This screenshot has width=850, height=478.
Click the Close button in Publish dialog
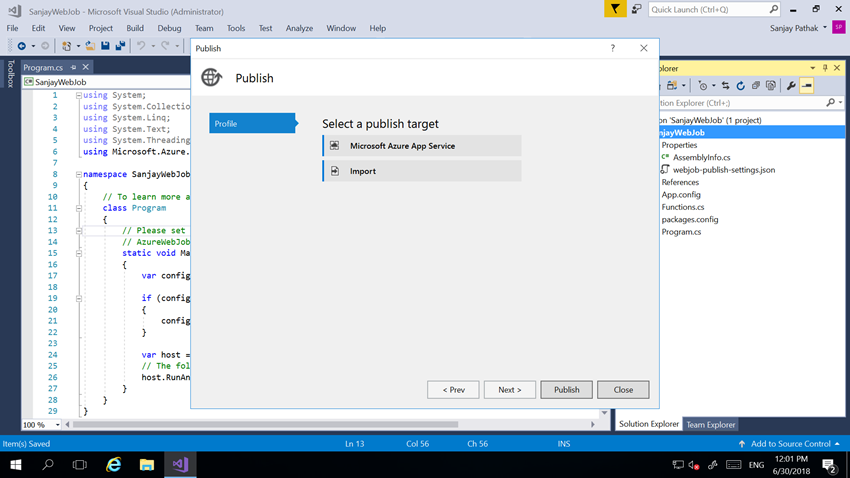[x=623, y=390]
